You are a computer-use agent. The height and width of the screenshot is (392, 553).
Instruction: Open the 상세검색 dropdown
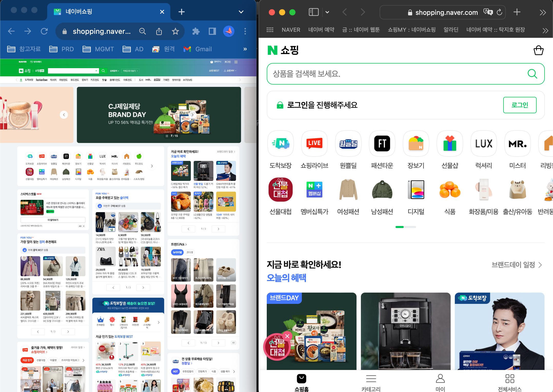click(x=113, y=71)
